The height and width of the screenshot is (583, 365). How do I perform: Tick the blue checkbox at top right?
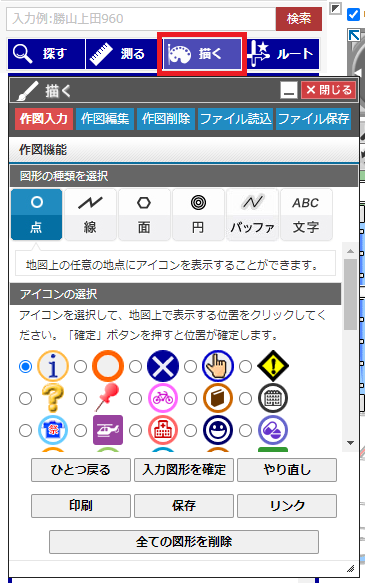pyautogui.click(x=353, y=15)
